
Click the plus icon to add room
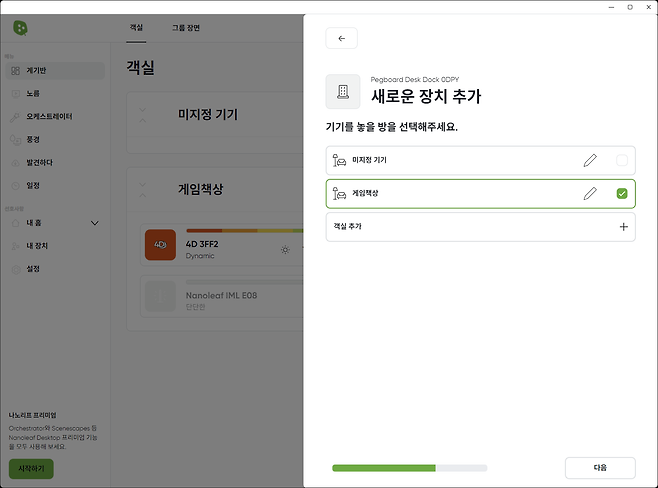(623, 227)
